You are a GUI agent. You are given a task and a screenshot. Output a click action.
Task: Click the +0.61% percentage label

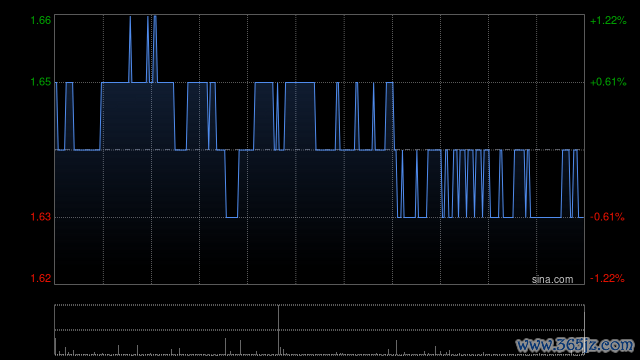[x=608, y=82]
